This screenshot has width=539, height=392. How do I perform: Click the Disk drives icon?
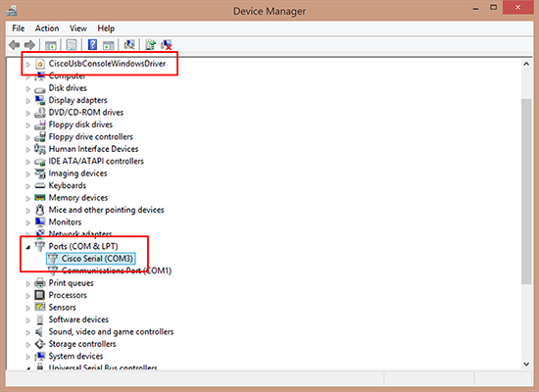[x=40, y=89]
